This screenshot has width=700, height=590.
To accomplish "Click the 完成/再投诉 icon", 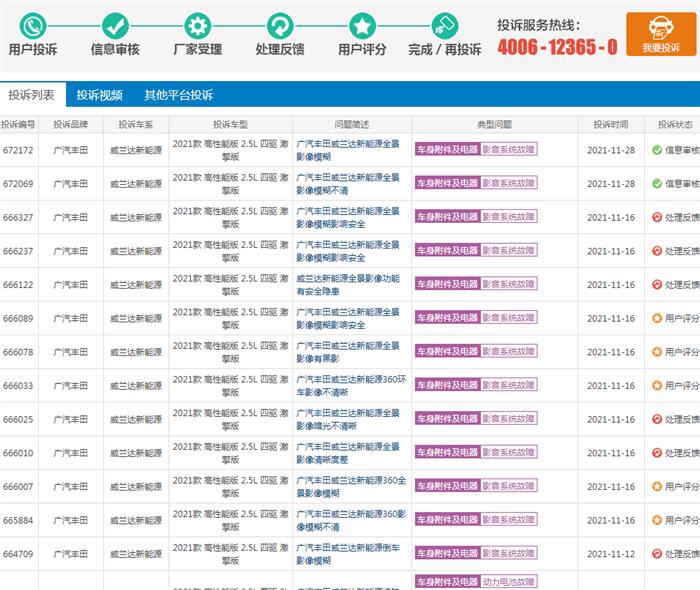I will (x=445, y=26).
